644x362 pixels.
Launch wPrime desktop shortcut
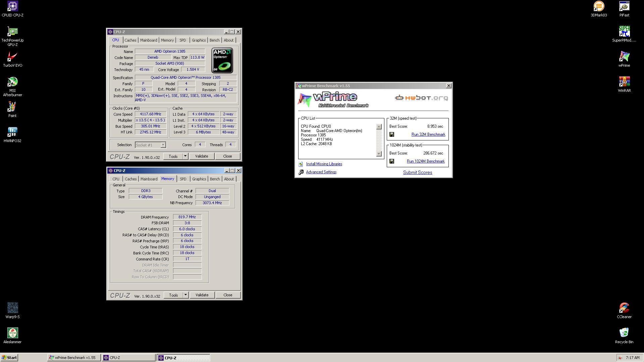pos(624,59)
